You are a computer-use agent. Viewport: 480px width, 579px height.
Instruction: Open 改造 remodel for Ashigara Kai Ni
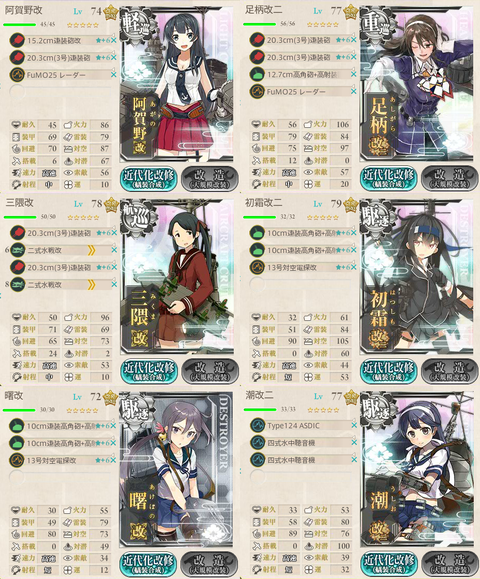click(x=449, y=178)
